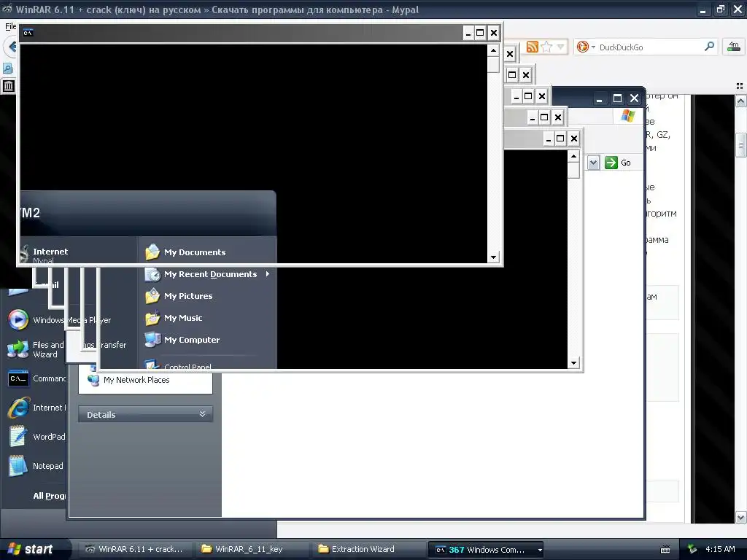
Task: Expand taskbar group dropdown arrow for Windows Com
Action: click(x=540, y=550)
